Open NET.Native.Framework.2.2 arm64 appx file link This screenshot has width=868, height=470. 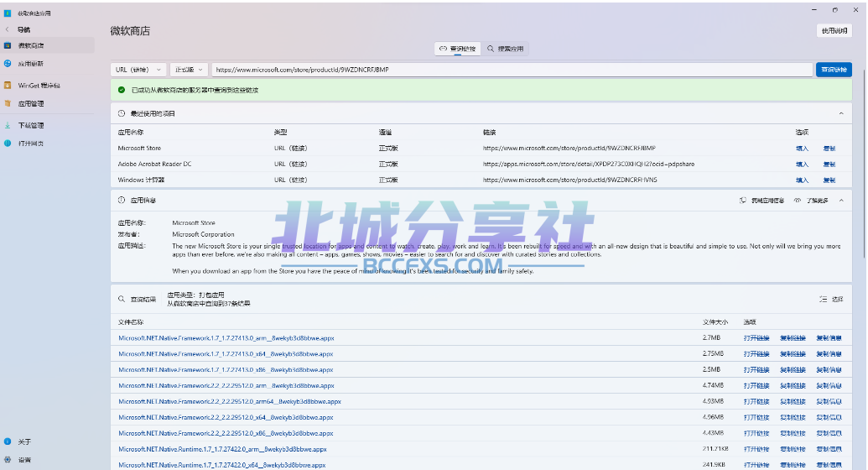click(x=229, y=402)
